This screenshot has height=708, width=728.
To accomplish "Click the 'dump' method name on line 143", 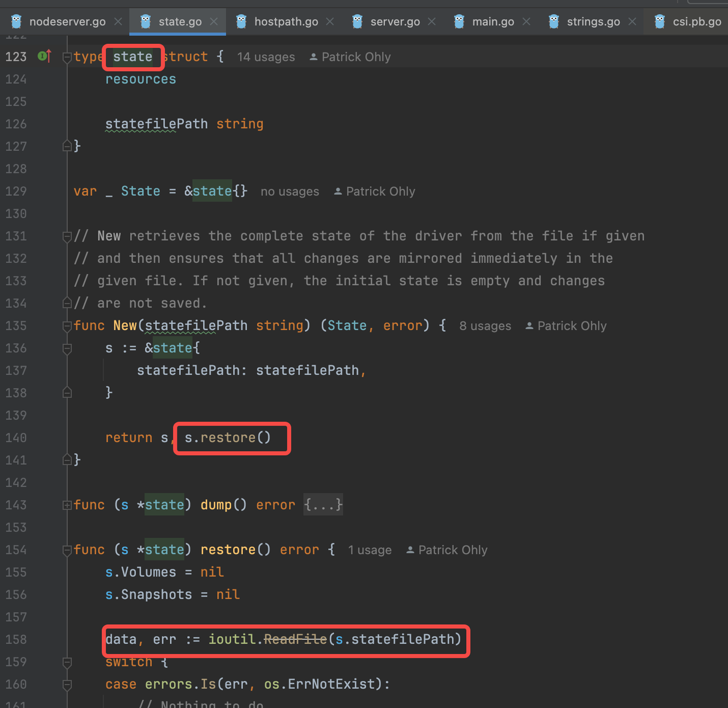I will [216, 505].
